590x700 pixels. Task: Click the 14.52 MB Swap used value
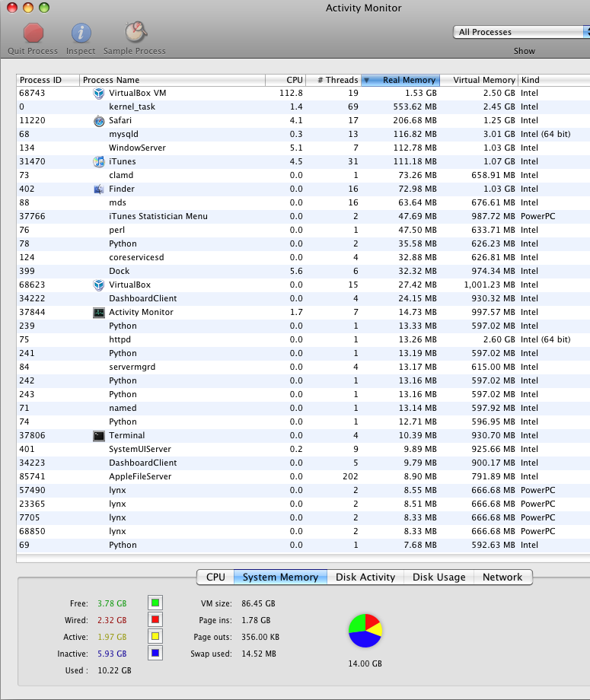pyautogui.click(x=259, y=654)
